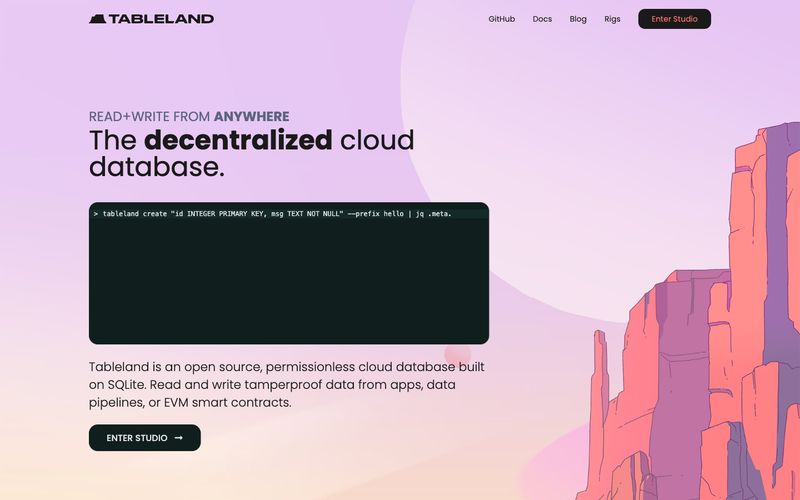Click the Enter Studio button in the header

point(674,19)
